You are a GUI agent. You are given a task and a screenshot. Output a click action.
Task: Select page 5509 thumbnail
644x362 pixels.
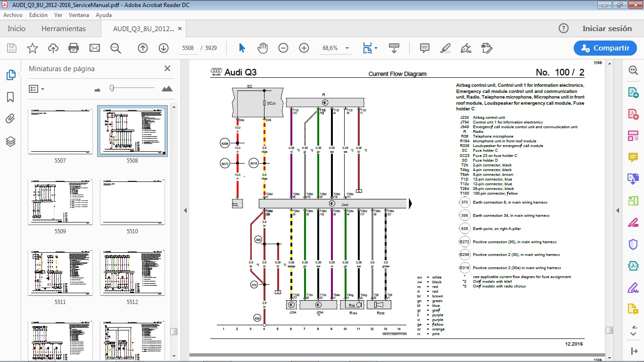[x=60, y=202]
